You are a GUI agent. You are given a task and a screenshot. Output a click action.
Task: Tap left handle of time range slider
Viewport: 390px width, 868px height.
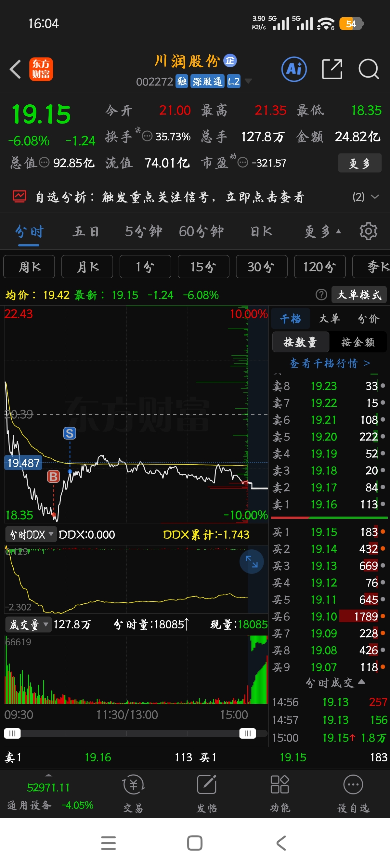[x=12, y=733]
